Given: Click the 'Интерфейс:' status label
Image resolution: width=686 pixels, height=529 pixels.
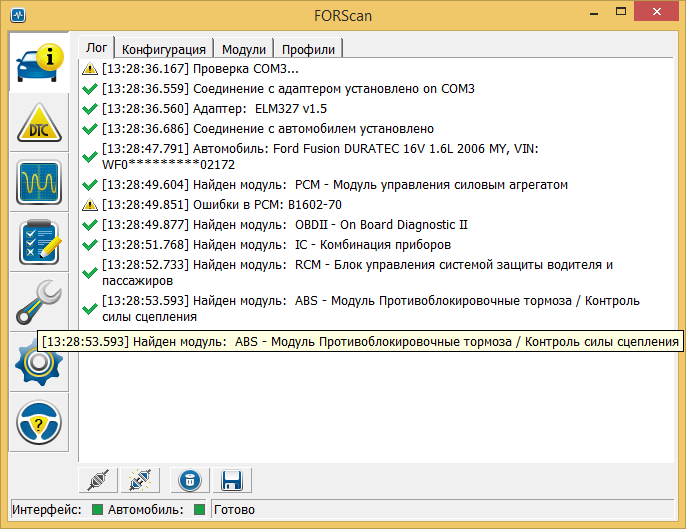Looking at the screenshot, I should [x=46, y=510].
